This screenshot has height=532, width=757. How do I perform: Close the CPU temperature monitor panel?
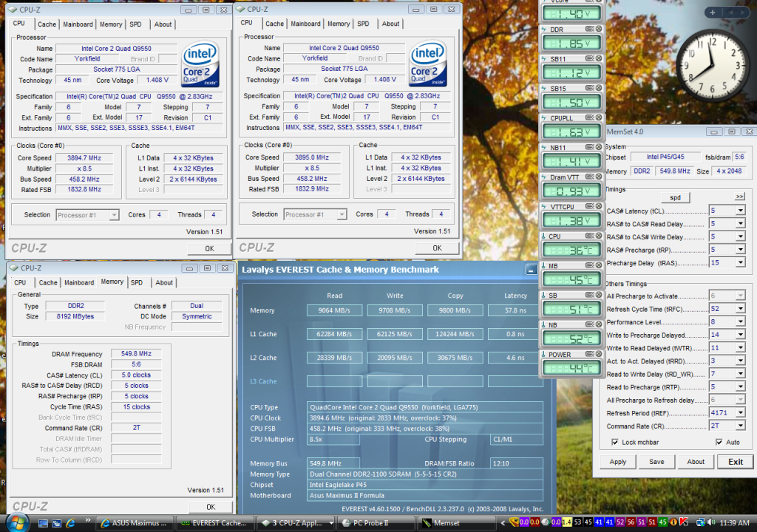(599, 236)
